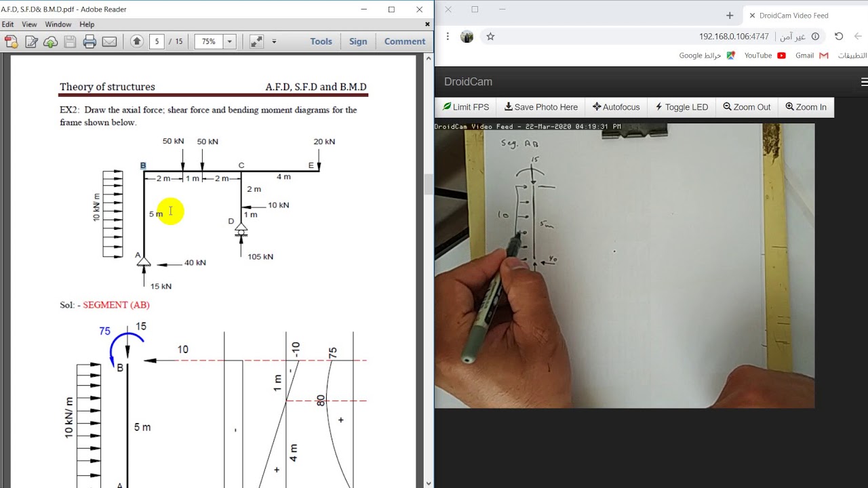868x488 pixels.
Task: Reload the page with the refresh icon
Action: tap(839, 37)
